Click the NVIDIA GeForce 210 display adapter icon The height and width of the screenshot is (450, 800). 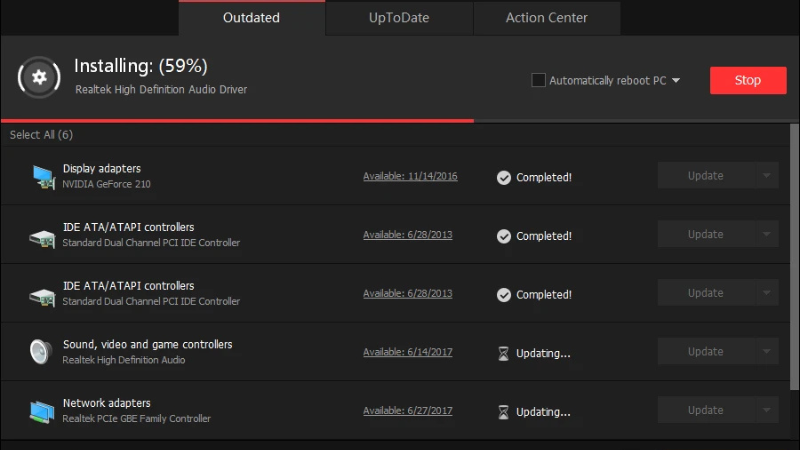point(42,177)
